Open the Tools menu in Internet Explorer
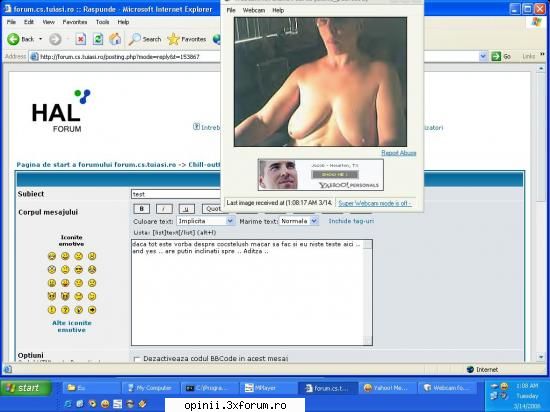The width and height of the screenshot is (550, 412). pyautogui.click(x=102, y=22)
